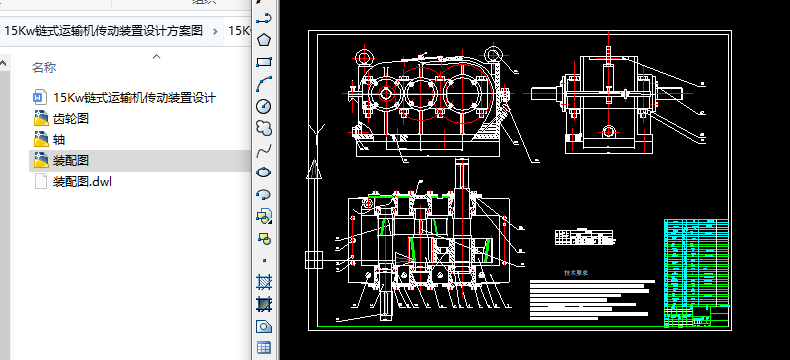Viewport: 790px width, 360px height.
Task: Click the navigation pane scroll-up arrow
Action: point(4,64)
